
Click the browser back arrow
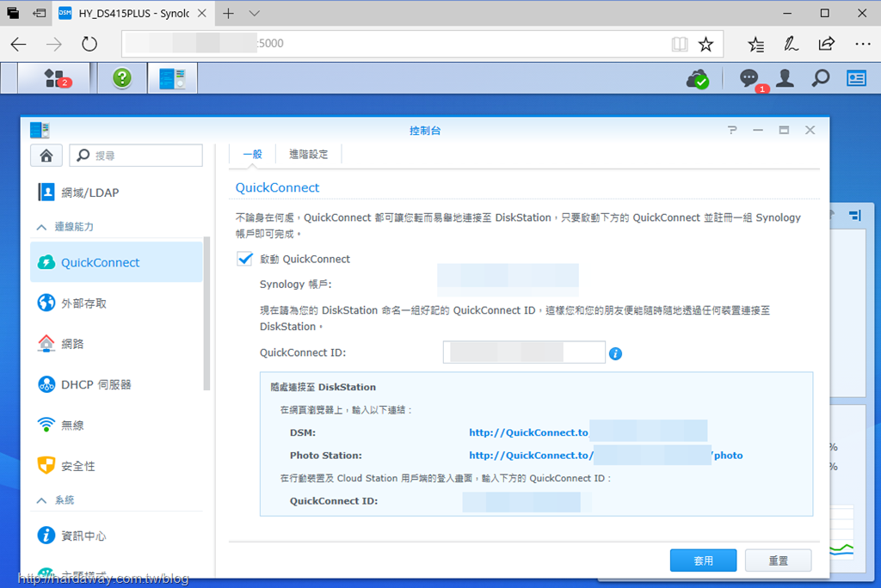[x=19, y=44]
